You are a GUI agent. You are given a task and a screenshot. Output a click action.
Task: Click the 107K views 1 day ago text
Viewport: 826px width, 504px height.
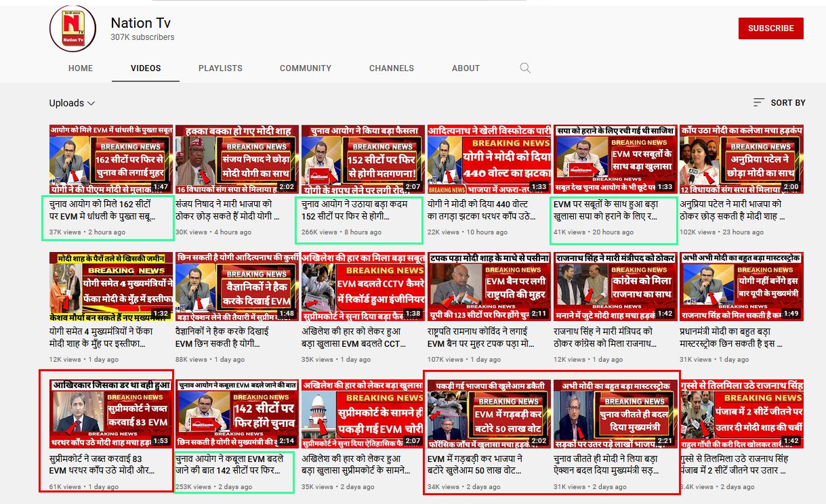coord(464,360)
